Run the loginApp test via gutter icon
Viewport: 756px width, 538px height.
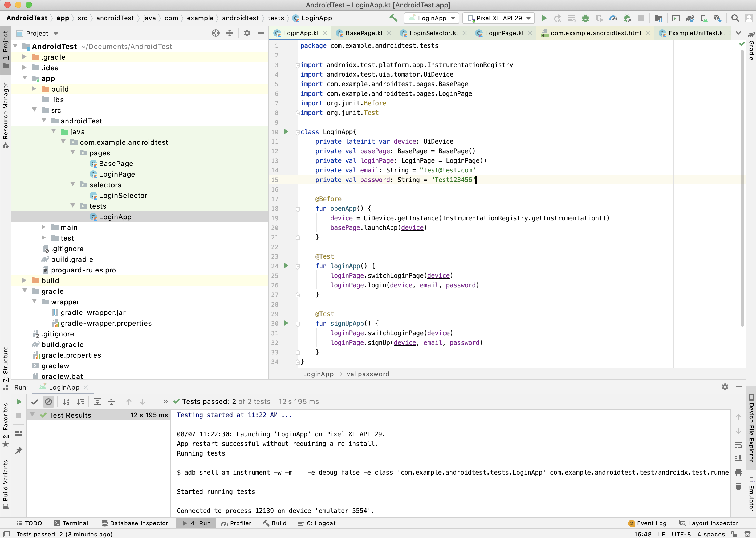pos(286,266)
